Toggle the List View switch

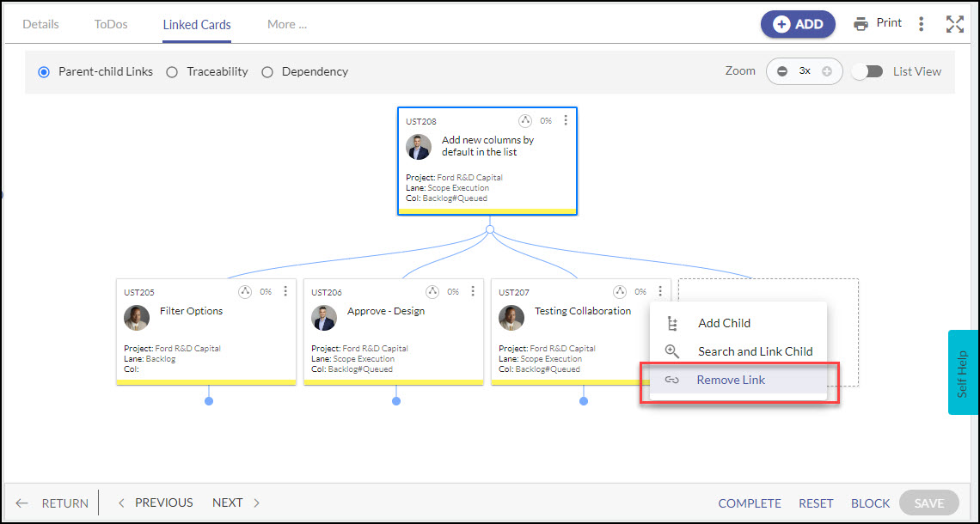point(867,71)
